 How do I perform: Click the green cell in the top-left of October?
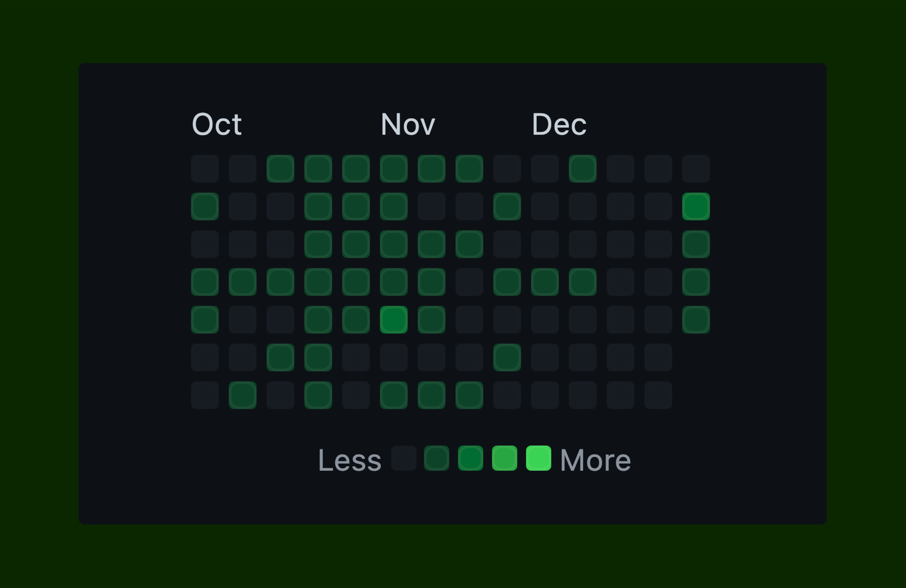[204, 206]
